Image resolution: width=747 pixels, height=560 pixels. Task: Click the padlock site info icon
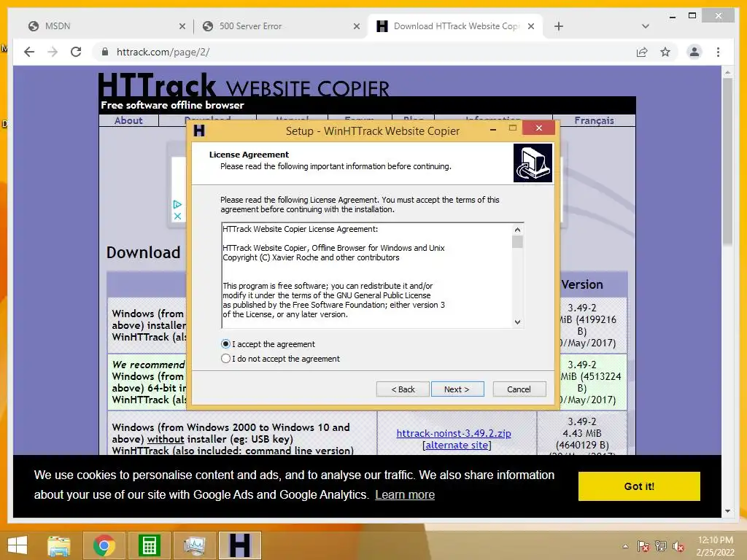(x=105, y=52)
